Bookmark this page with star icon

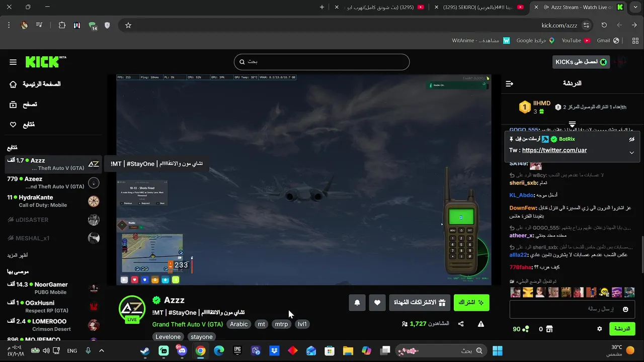(128, 25)
